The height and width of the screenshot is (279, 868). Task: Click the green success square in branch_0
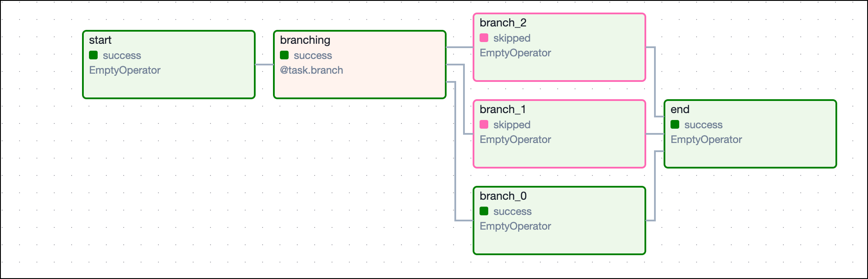[484, 211]
